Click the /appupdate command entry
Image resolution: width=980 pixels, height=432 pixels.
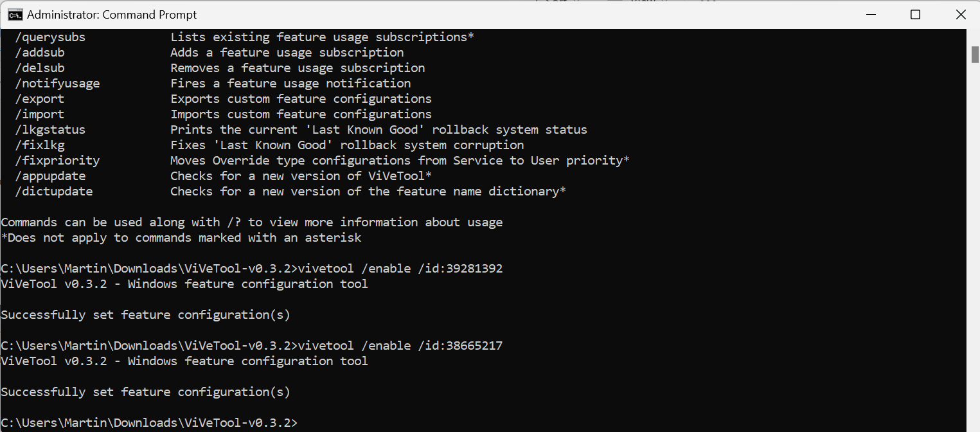pyautogui.click(x=50, y=176)
